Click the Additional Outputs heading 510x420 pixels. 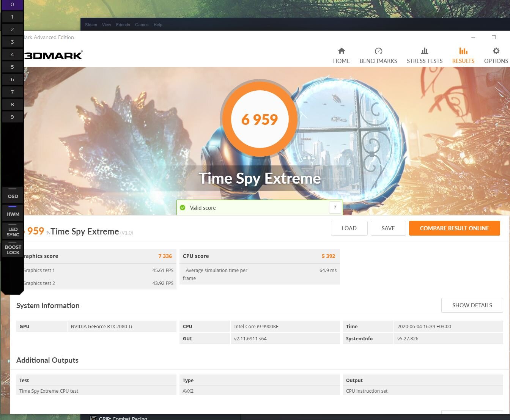pyautogui.click(x=47, y=360)
